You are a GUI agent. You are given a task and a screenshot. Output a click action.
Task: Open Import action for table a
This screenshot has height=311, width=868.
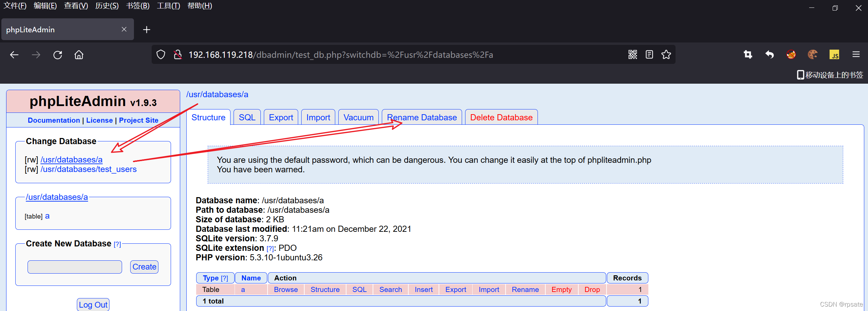coord(489,290)
